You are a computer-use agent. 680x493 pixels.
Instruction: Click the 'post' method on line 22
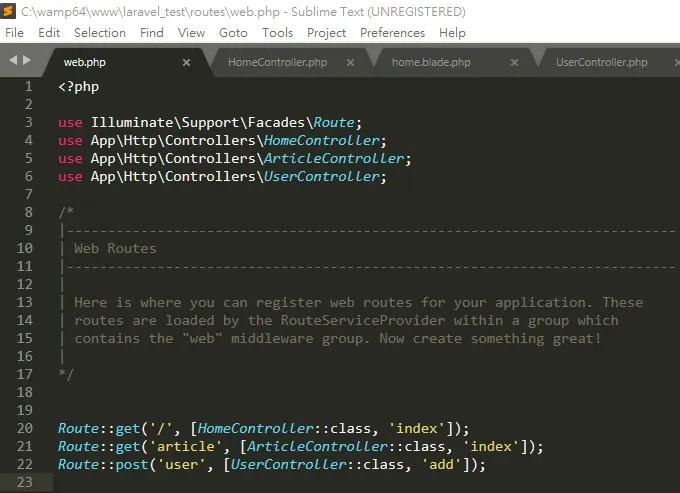131,464
